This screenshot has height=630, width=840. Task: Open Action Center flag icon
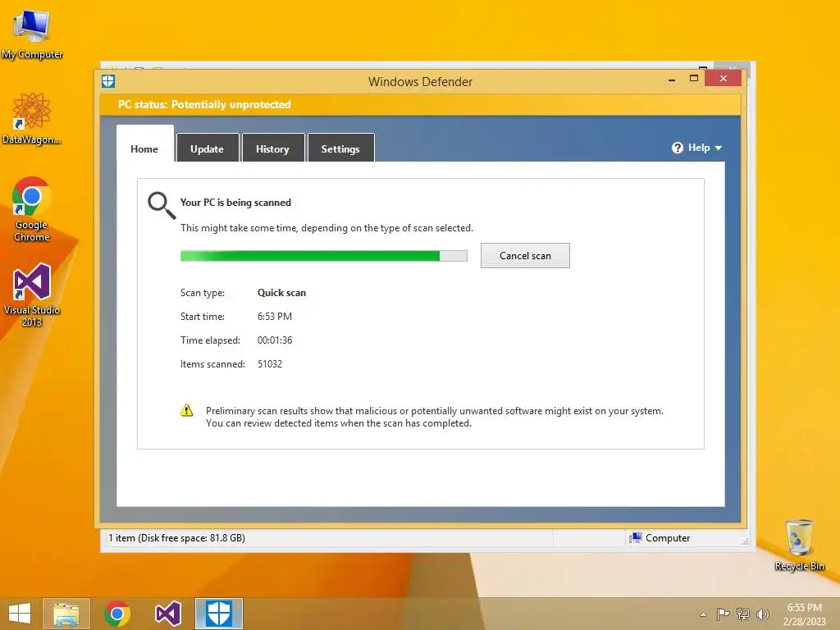(x=723, y=614)
